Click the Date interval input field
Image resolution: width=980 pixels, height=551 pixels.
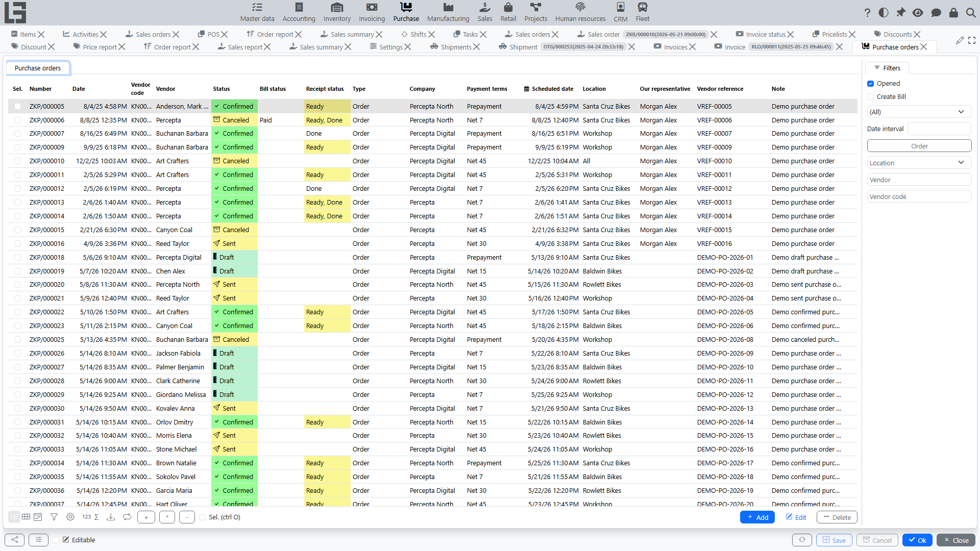tap(939, 129)
